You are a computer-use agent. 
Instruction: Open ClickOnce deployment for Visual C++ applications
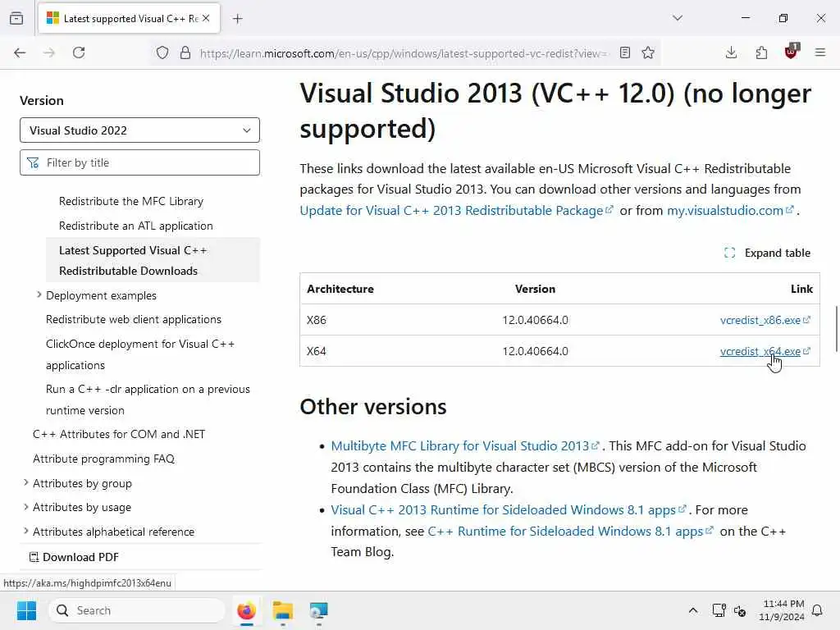tap(140, 354)
